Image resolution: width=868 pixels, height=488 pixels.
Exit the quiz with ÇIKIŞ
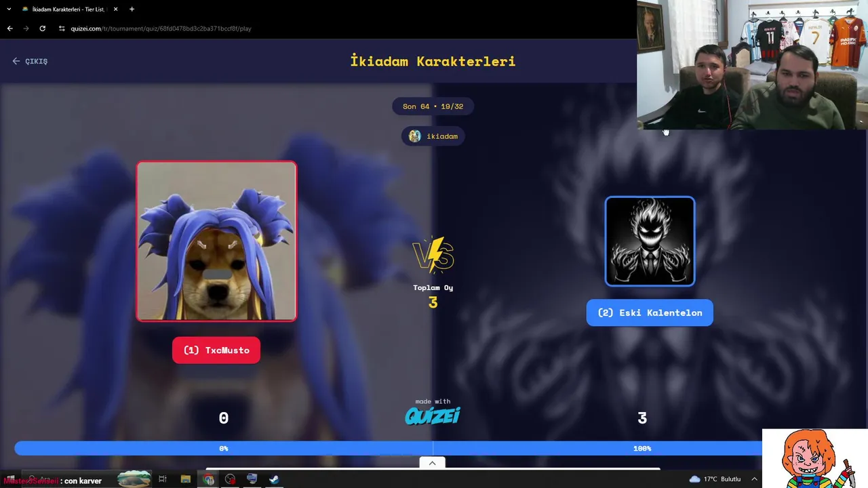pyautogui.click(x=30, y=61)
